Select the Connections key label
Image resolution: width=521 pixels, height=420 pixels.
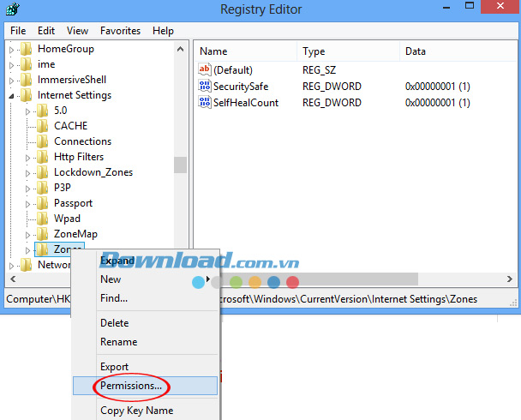(83, 141)
